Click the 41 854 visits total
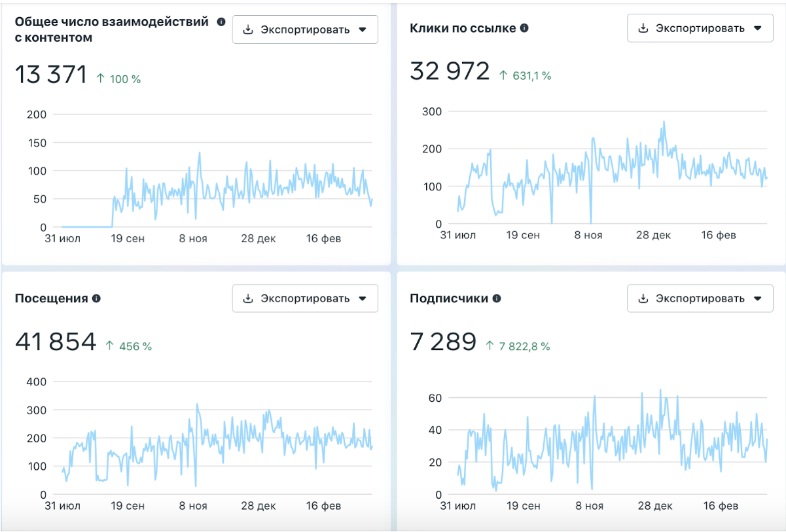Screen dimensions: 786x532 [x=56, y=342]
